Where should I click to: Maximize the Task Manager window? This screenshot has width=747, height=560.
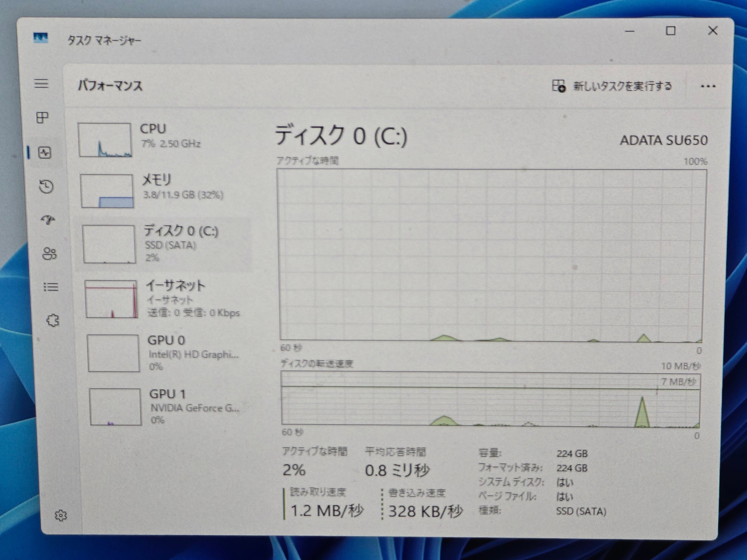670,31
